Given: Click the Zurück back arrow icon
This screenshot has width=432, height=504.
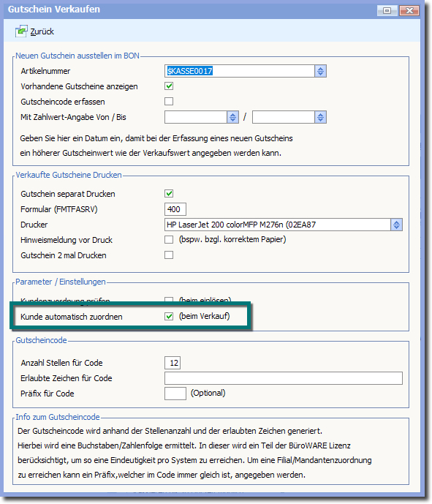Looking at the screenshot, I should [x=21, y=31].
